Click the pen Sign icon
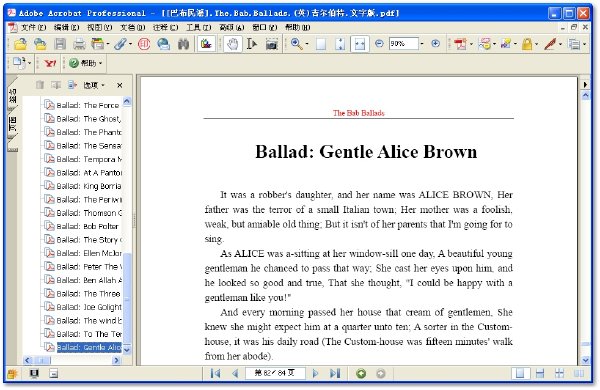This screenshot has height=390, width=600. tap(550, 44)
